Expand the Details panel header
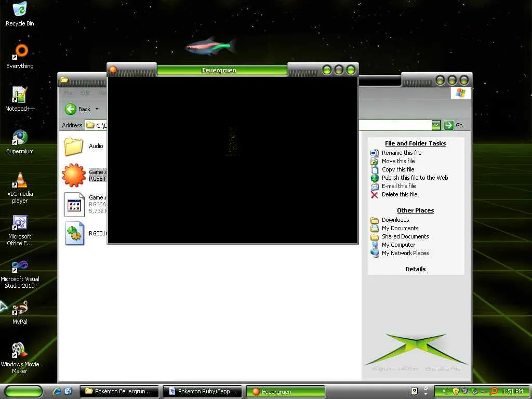 pos(415,269)
